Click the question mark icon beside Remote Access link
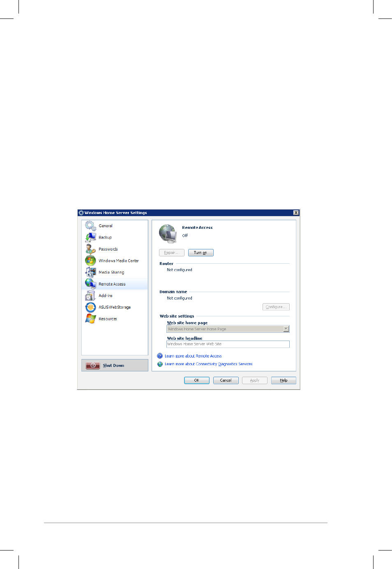The image size is (392, 569). [x=160, y=356]
